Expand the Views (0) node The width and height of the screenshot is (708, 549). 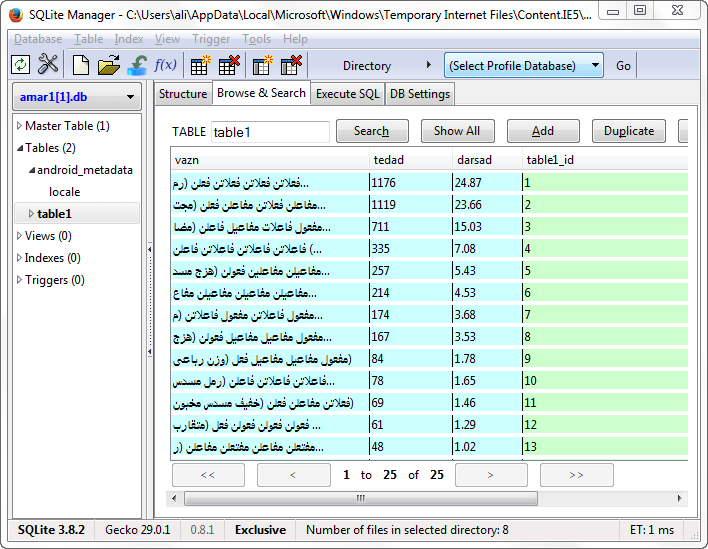[19, 236]
